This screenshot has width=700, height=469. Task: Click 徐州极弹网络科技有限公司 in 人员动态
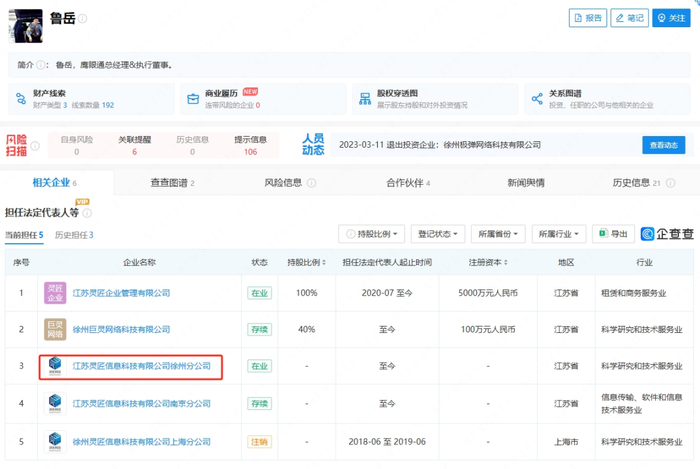492,145
